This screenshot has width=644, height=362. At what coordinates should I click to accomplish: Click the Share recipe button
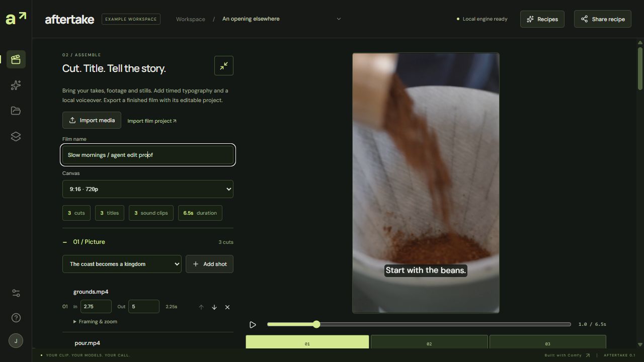[x=603, y=19]
